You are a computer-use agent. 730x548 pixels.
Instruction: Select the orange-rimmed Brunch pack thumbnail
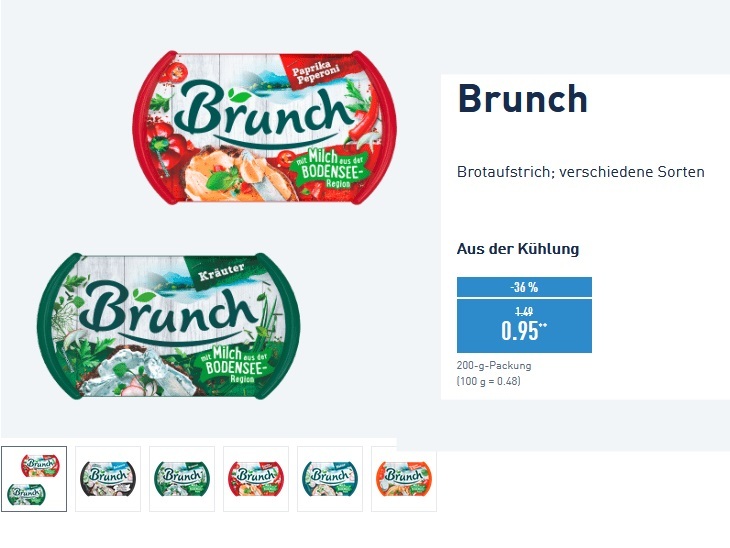[404, 479]
